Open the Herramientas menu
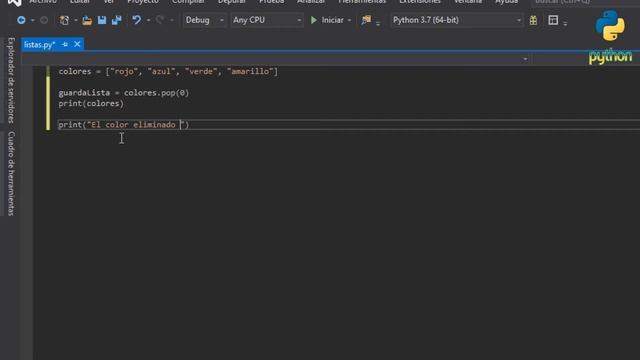 [362, 2]
